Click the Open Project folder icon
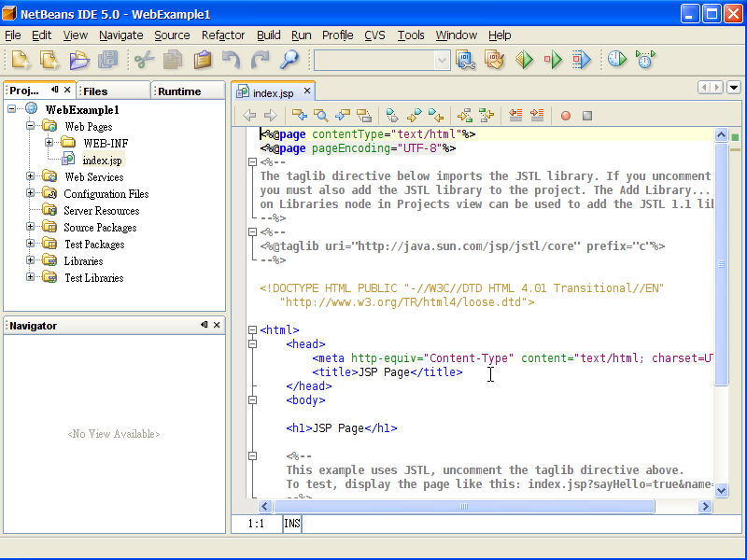This screenshot has height=560, width=747. pos(79,60)
